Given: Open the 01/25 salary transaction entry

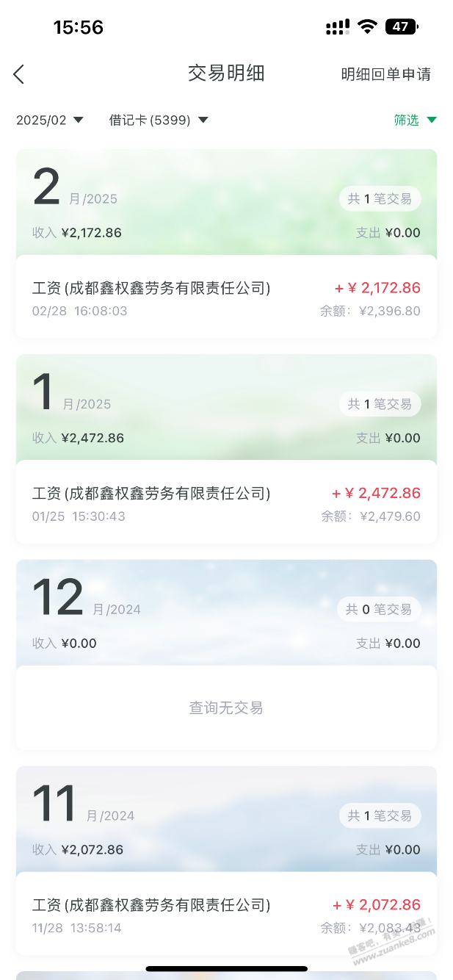Looking at the screenshot, I should tap(226, 502).
